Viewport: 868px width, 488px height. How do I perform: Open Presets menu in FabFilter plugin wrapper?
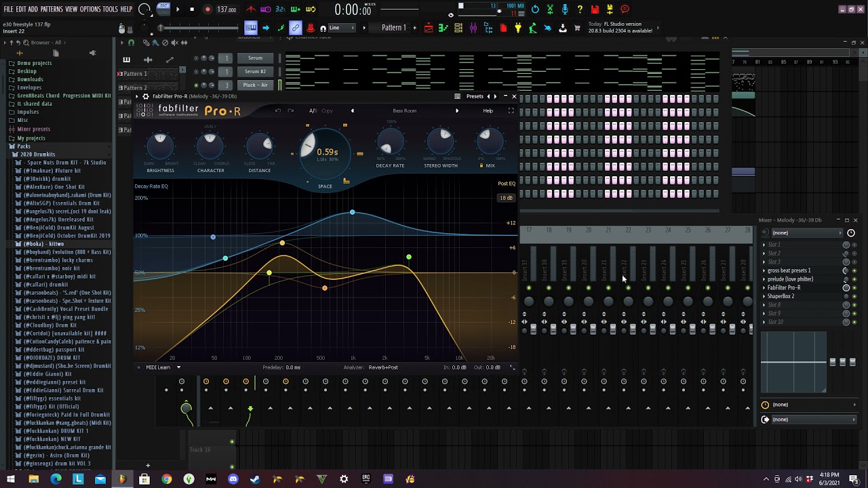tap(475, 96)
